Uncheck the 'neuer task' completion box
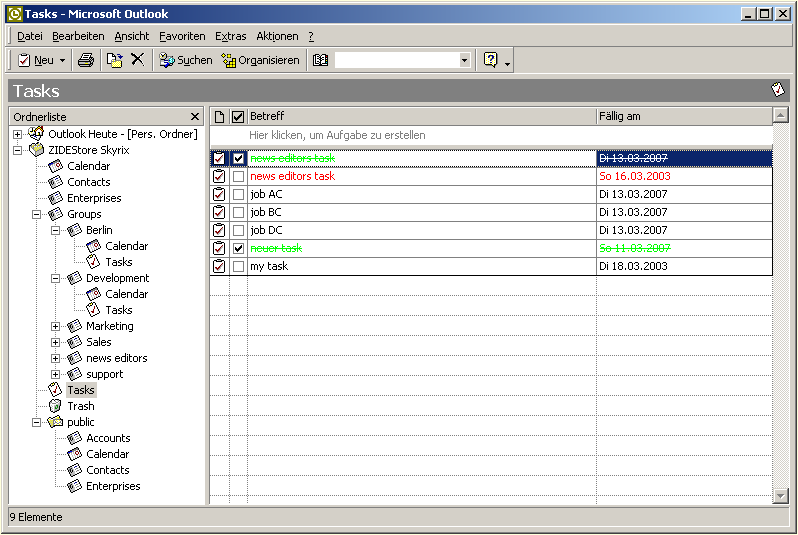 tap(238, 248)
